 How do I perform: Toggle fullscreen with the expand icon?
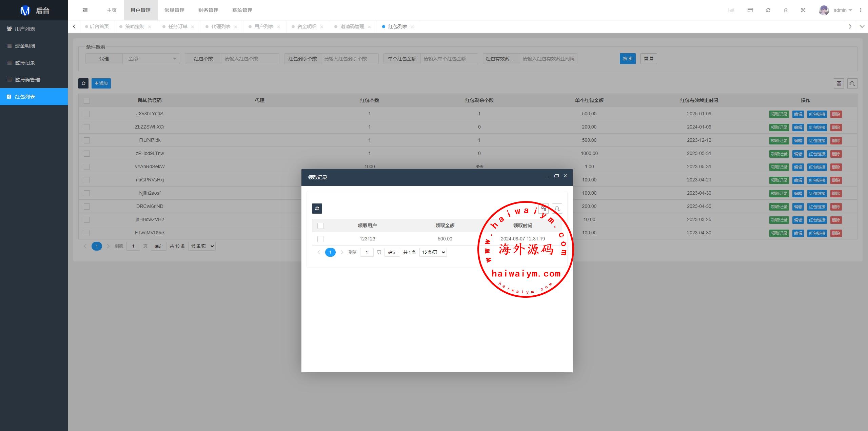point(803,10)
